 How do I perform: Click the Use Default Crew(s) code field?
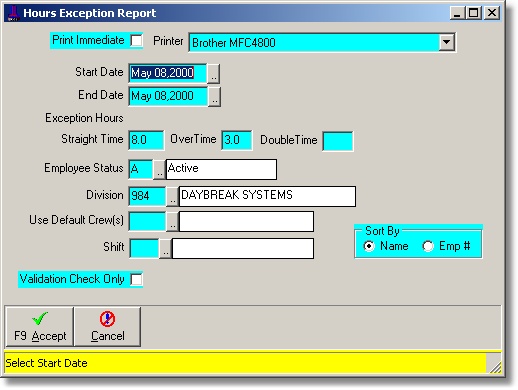click(x=147, y=221)
